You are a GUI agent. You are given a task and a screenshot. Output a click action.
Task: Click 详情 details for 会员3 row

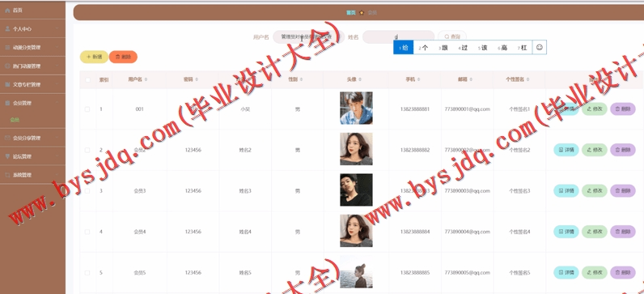[x=566, y=191]
